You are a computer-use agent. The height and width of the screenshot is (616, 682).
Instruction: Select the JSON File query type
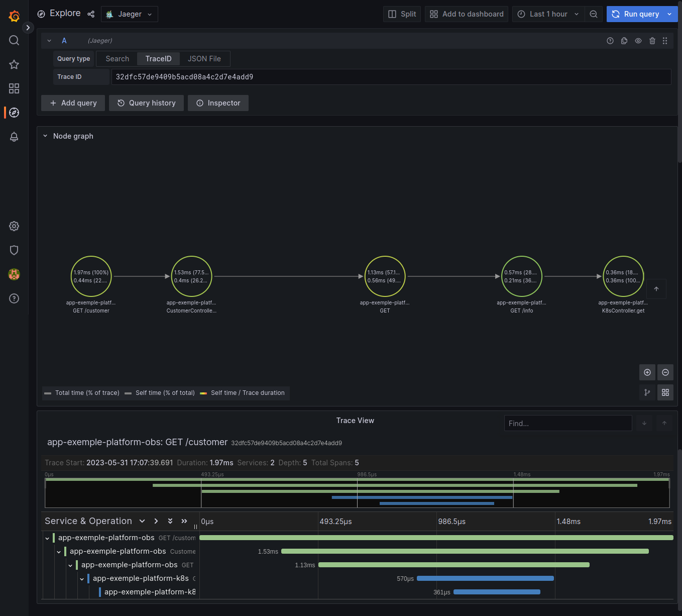pos(204,59)
